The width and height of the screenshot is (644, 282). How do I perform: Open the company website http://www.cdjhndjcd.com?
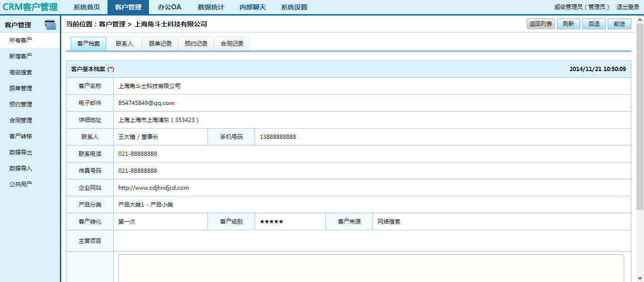[154, 188]
